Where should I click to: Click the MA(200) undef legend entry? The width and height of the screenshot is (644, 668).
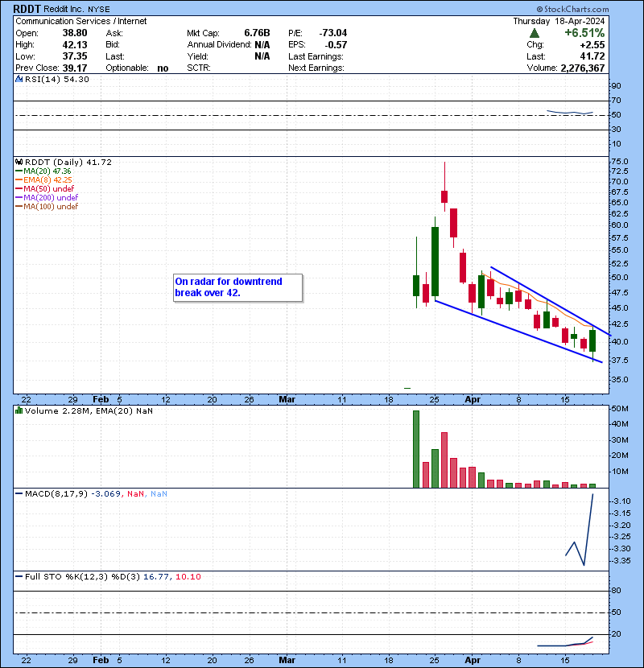click(x=47, y=198)
